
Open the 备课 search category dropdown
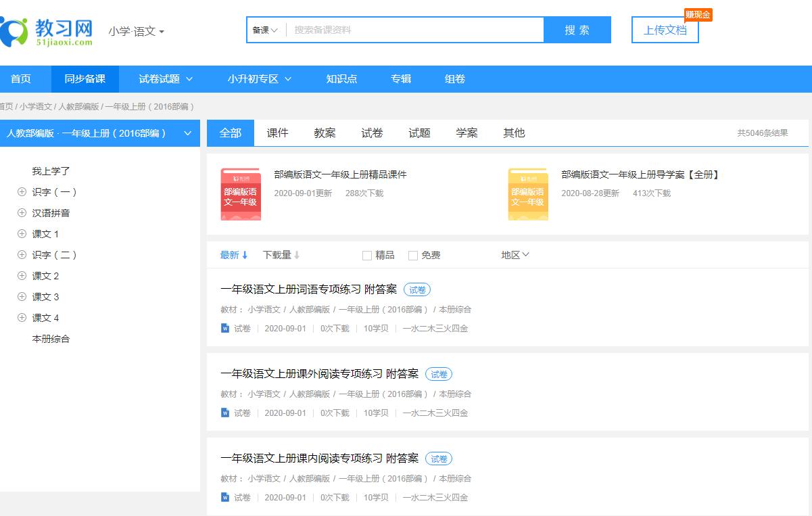pos(265,30)
